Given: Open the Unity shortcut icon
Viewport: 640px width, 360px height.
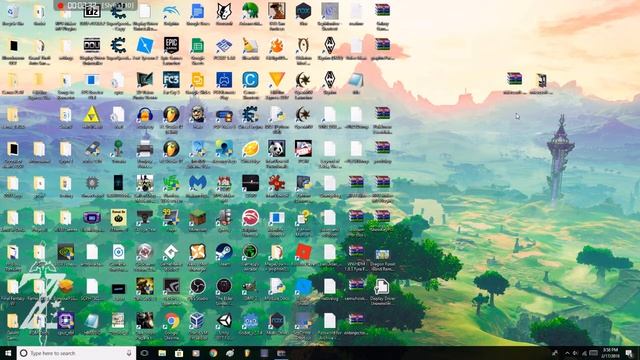Looking at the screenshot, I should coord(224,321).
